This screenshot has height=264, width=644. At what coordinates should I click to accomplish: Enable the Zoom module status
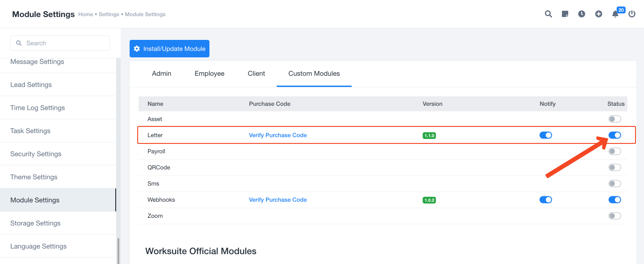click(615, 216)
